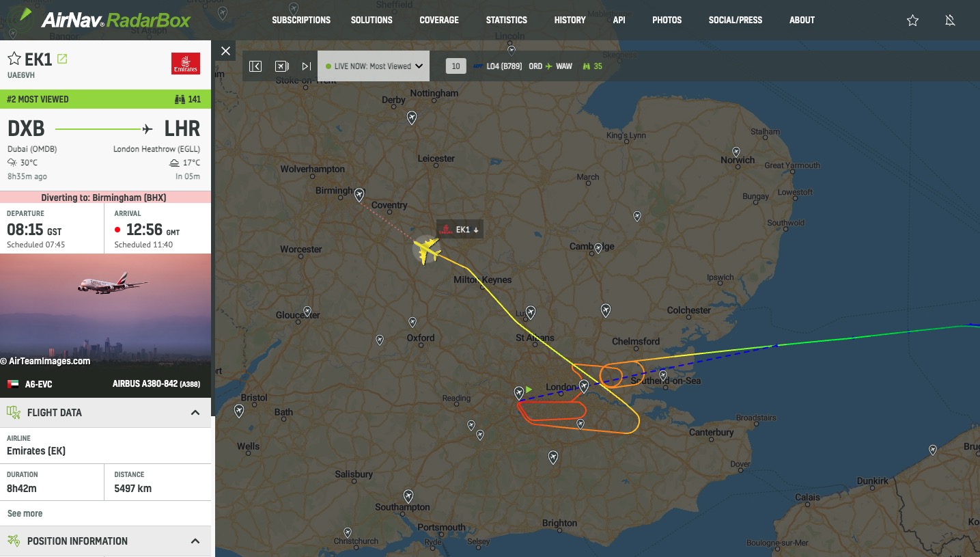Viewport: 980px width, 557px height.
Task: Open the Statistics menu
Action: click(x=507, y=20)
